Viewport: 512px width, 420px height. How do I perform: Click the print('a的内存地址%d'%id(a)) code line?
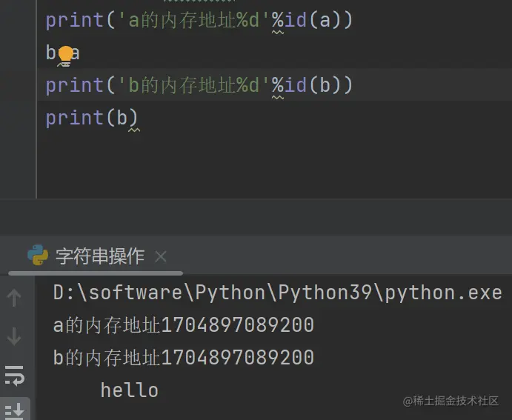[x=199, y=20]
